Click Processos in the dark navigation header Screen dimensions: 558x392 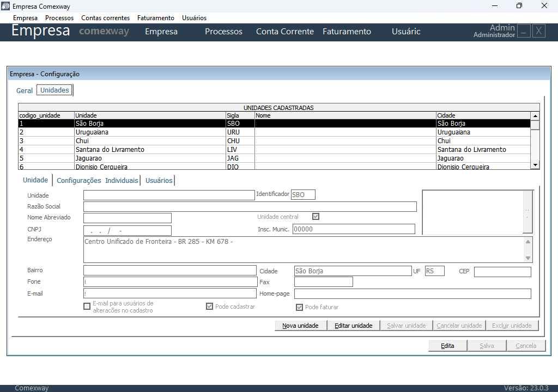[x=223, y=31]
